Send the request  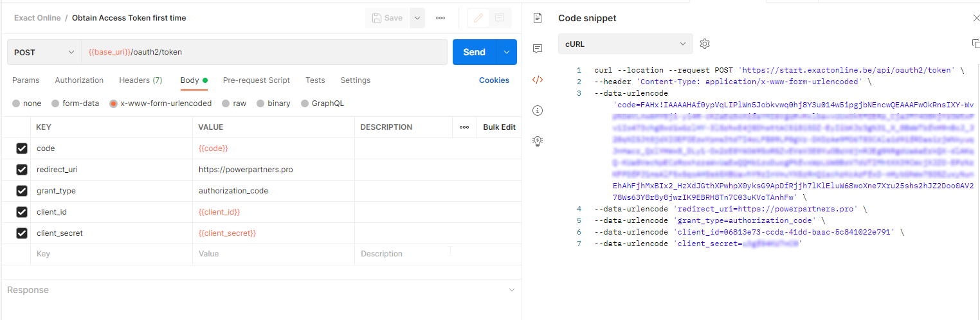coord(475,52)
